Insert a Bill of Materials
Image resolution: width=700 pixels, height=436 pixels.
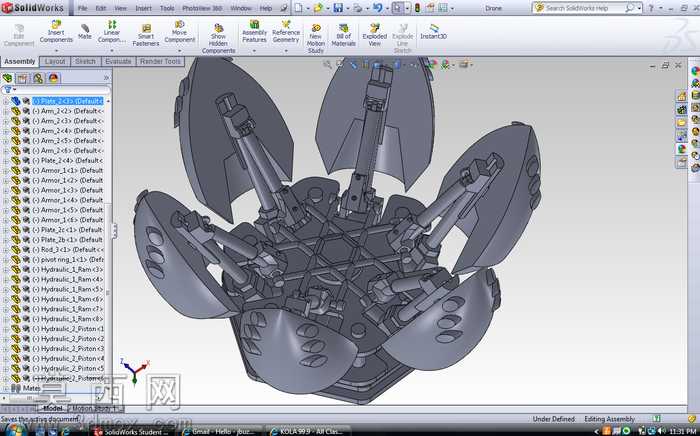click(x=343, y=35)
